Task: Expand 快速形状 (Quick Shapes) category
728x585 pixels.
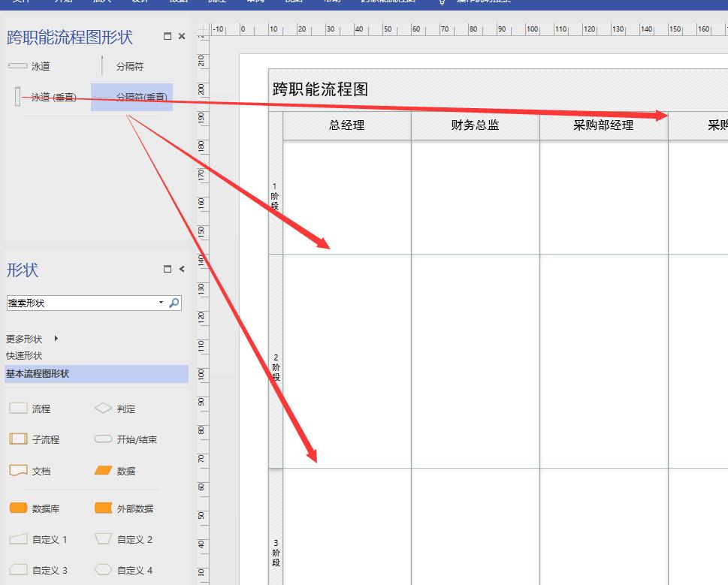Action: [23, 355]
